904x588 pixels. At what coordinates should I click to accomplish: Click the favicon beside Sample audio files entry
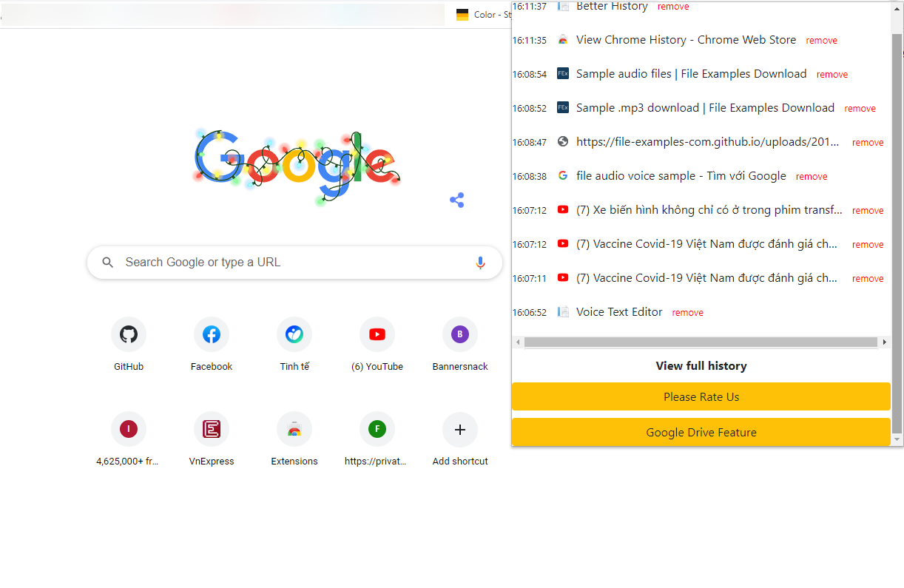pos(563,74)
